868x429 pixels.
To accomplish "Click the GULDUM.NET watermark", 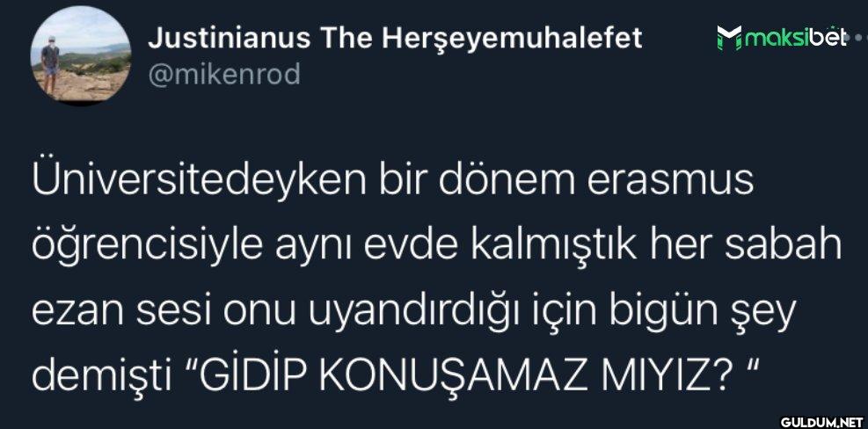I will tap(821, 422).
